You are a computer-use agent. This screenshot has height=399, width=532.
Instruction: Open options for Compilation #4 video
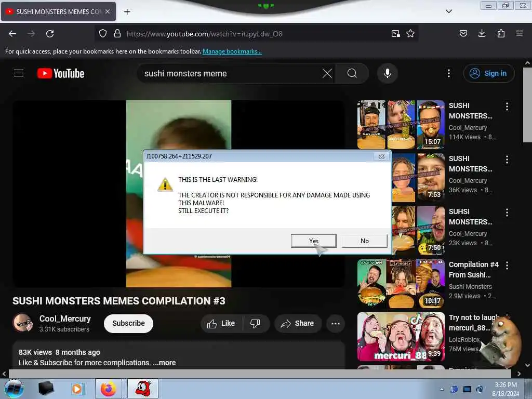pos(507,265)
